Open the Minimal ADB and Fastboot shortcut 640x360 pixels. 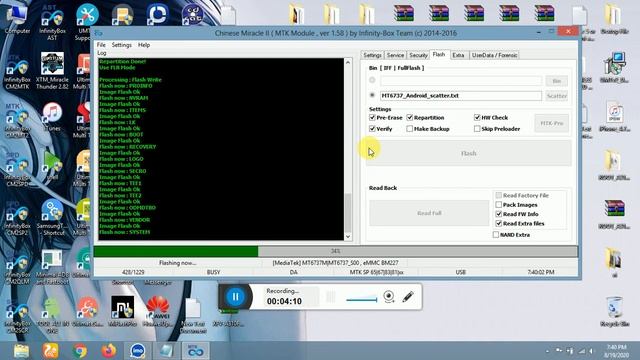coord(52,267)
